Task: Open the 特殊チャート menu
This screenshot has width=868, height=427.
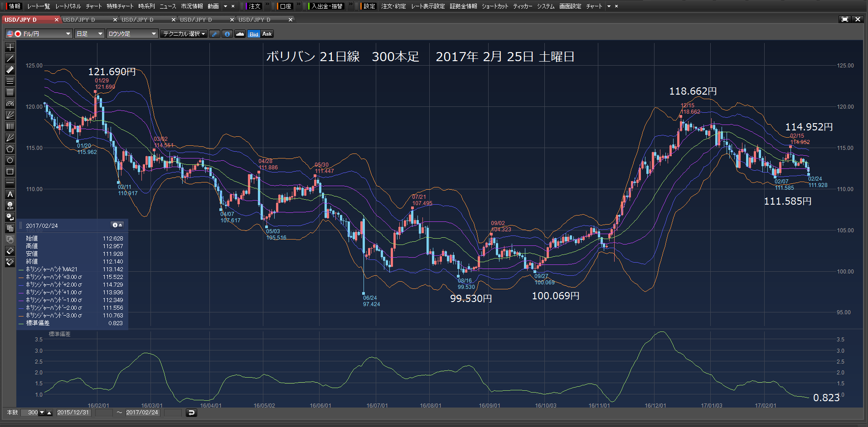Action: pos(120,6)
